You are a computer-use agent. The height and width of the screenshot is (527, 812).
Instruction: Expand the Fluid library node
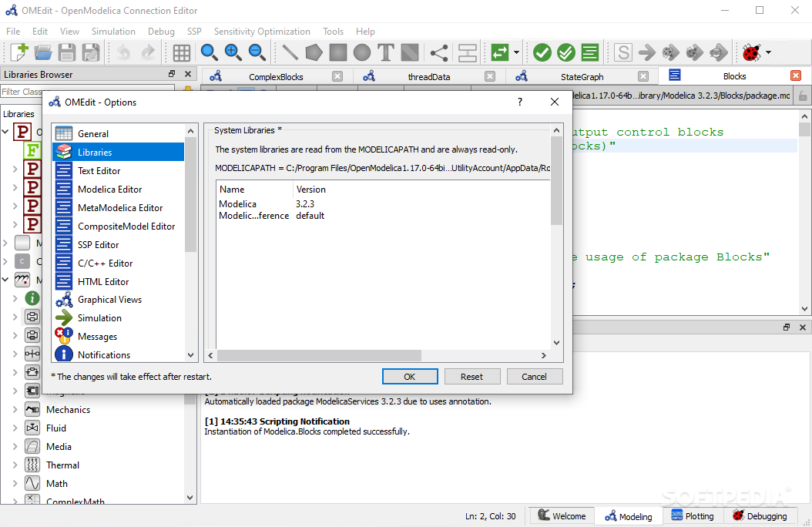(x=15, y=428)
